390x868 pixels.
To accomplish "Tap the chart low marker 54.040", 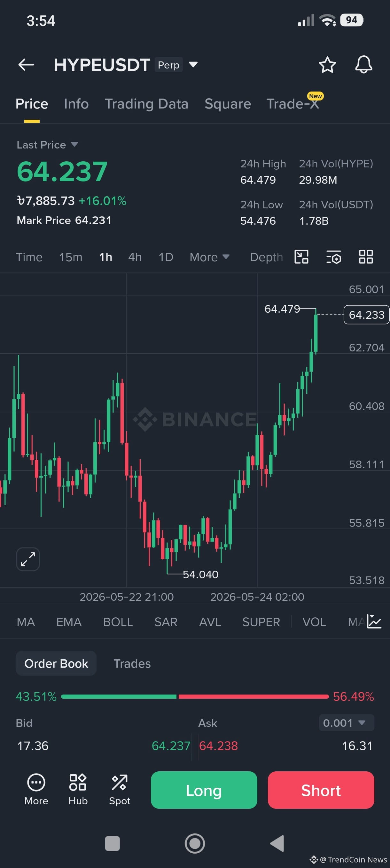I will point(200,574).
